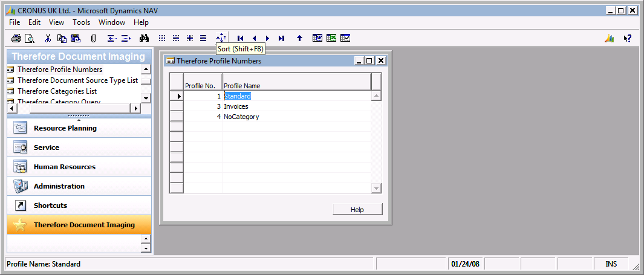Click the Send to Excel icon
The image size is (644, 275).
(x=331, y=38)
